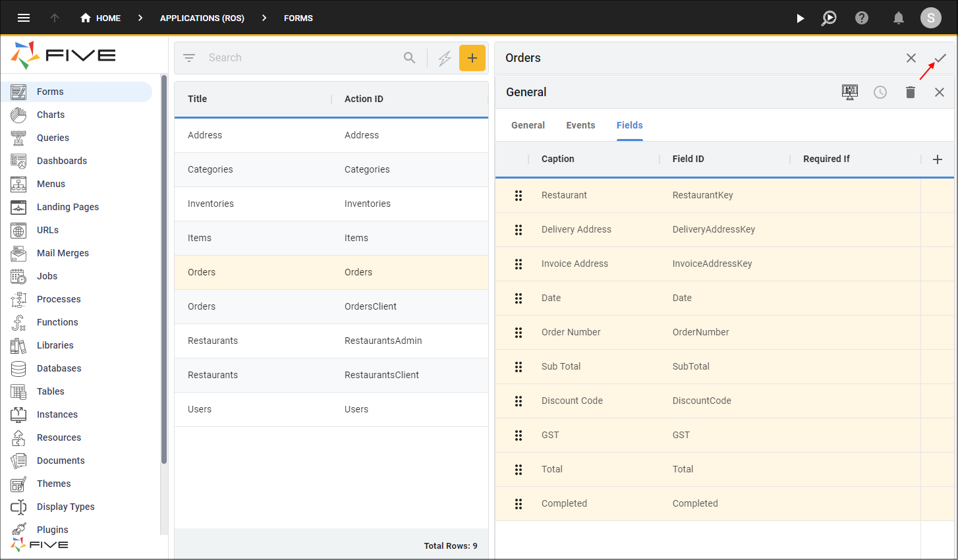Switch to the Events tab

pos(580,125)
